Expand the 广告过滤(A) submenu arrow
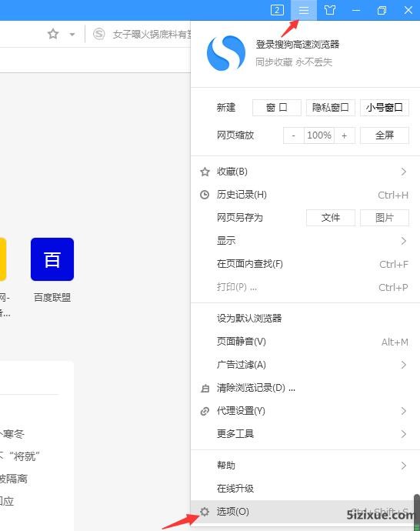The image size is (420, 531). (403, 365)
